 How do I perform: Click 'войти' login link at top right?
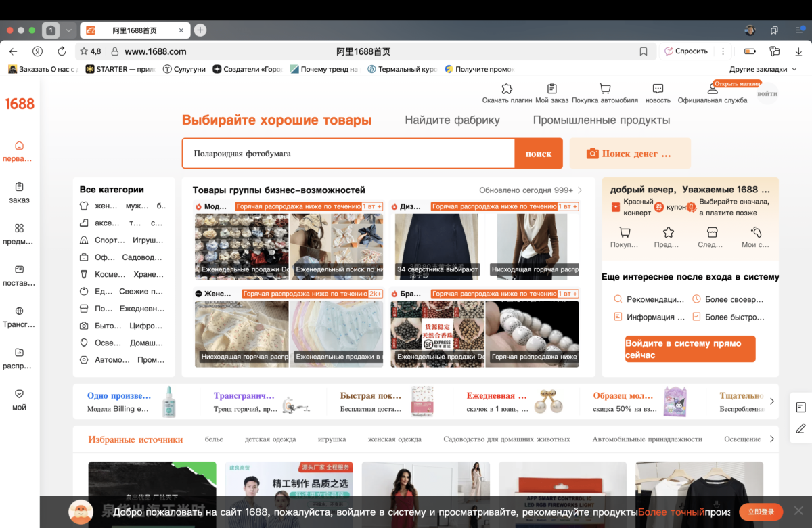click(767, 94)
